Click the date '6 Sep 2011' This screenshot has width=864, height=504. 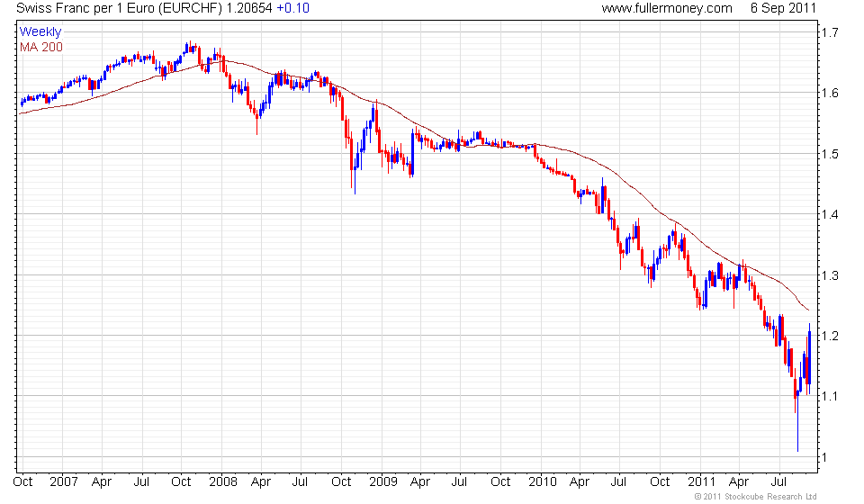tap(783, 8)
